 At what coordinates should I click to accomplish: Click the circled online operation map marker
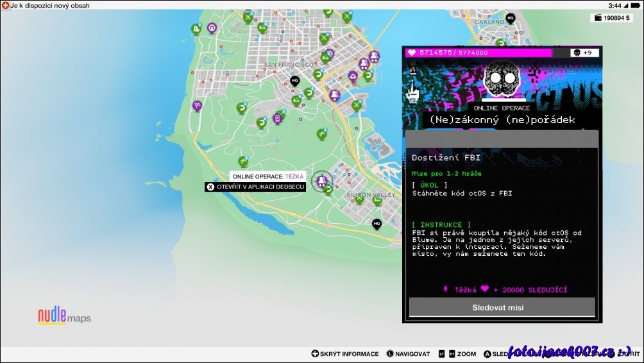click(321, 181)
